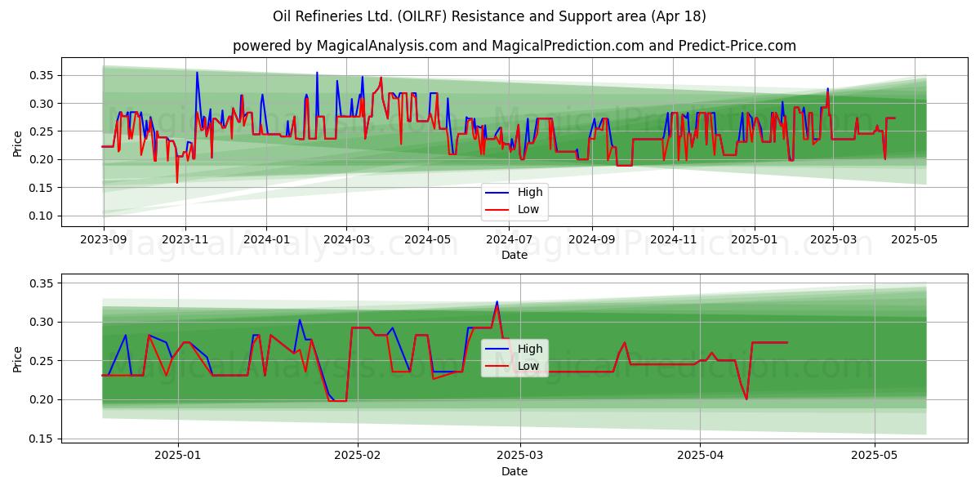Click the '2023-11' tick on the top chart
Screen dimensions: 980x490
tap(185, 239)
